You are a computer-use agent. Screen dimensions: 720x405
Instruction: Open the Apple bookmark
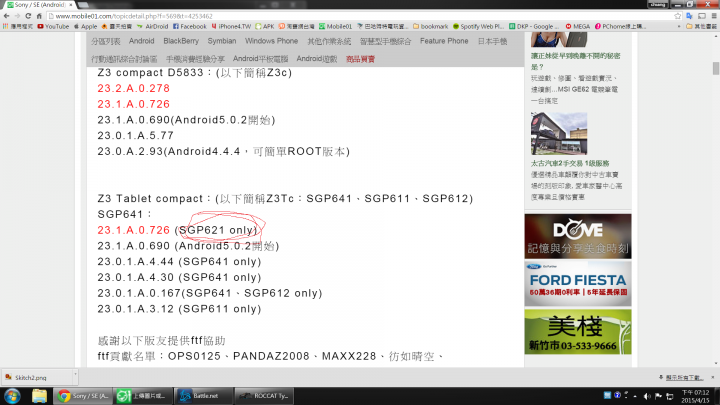85,27
